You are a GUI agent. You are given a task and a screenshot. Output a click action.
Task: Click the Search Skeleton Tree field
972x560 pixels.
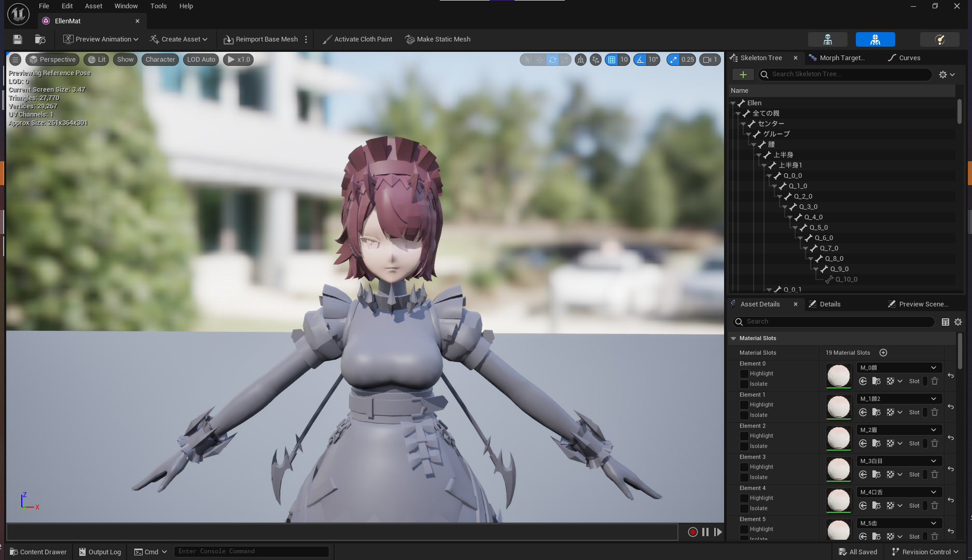click(845, 75)
